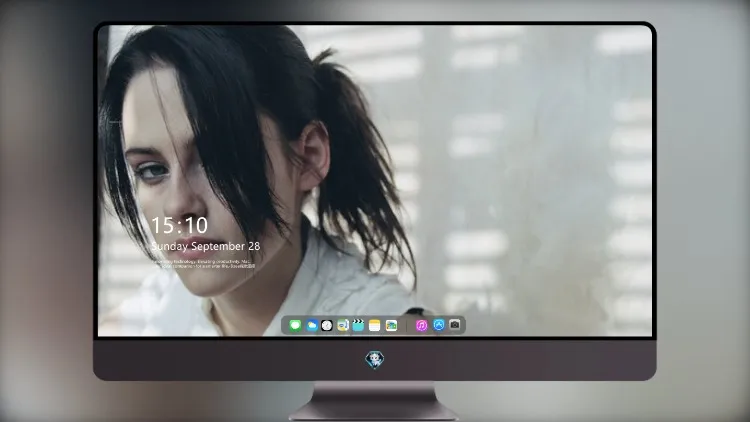
Task: Open the green Messages app in dock
Action: [295, 325]
